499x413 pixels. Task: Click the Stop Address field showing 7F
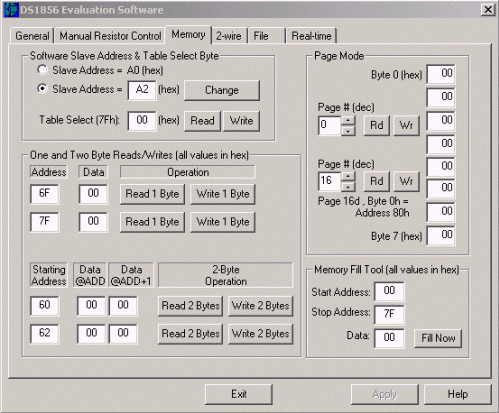[389, 314]
